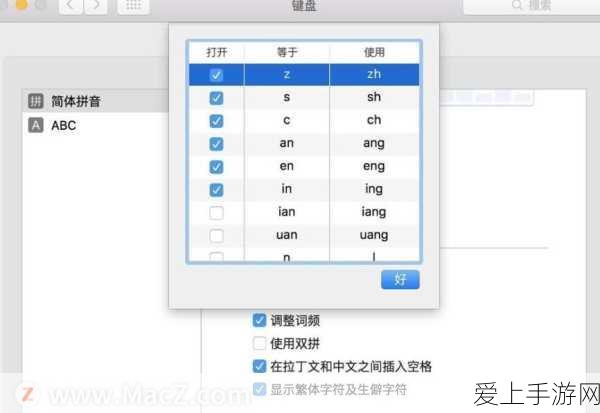The image size is (600, 413).
Task: Click the 'ian' cell in table
Action: (287, 212)
